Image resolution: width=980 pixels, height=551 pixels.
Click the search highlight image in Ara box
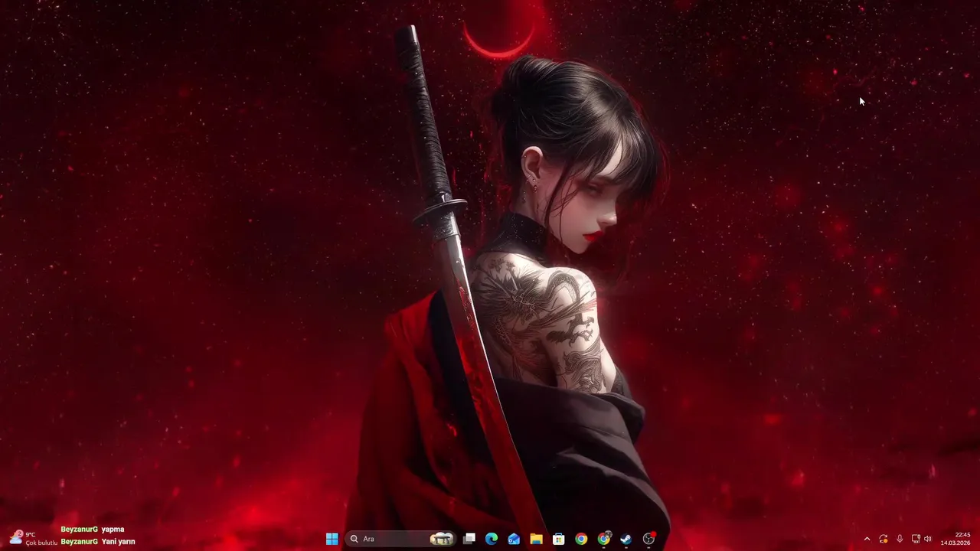click(x=442, y=539)
